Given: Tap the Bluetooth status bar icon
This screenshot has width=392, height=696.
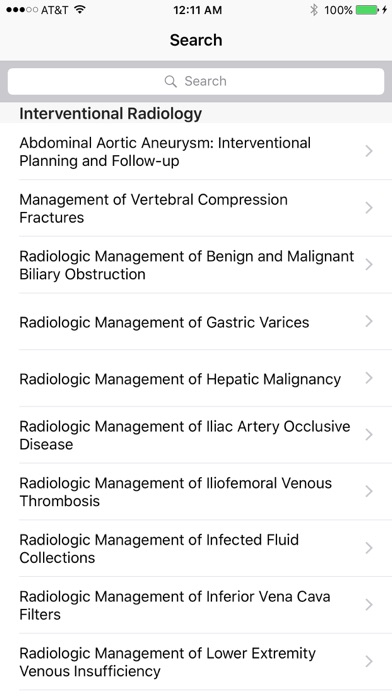Looking at the screenshot, I should pyautogui.click(x=314, y=10).
